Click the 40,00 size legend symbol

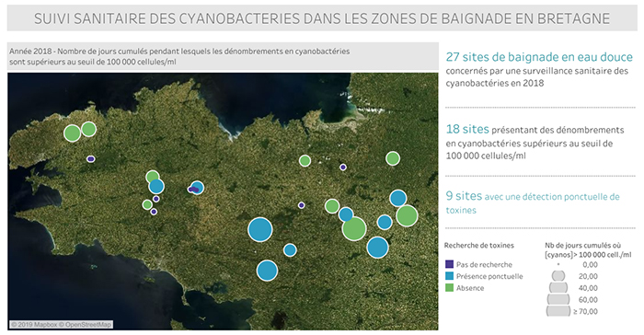[x=558, y=287]
